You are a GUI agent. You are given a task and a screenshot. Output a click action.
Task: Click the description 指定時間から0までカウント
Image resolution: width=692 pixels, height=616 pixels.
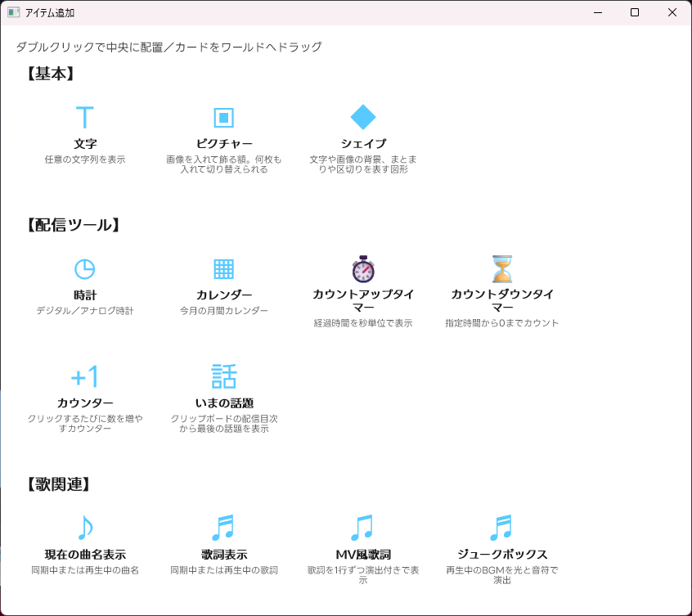[502, 323]
